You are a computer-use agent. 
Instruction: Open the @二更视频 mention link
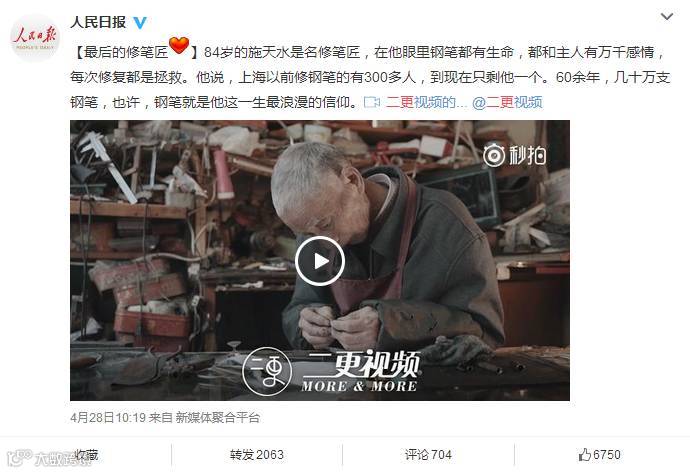tap(507, 103)
